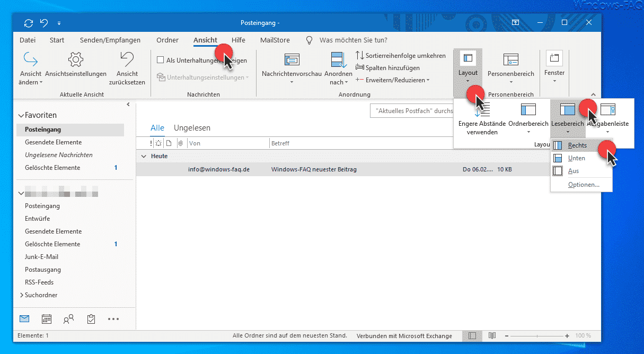644x354 pixels.
Task: Select Posteingang under Favoriten
Action: point(70,129)
